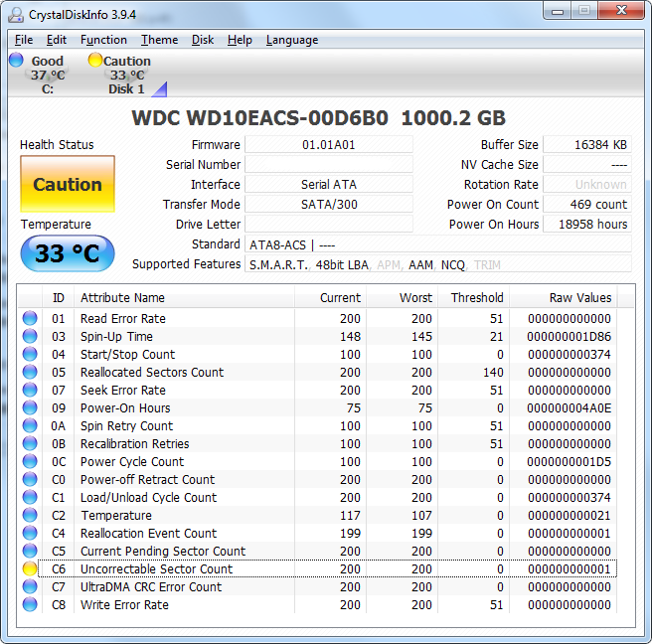Screen dimensions: 652x644
Task: Click the Worst column header
Action: coord(402,298)
